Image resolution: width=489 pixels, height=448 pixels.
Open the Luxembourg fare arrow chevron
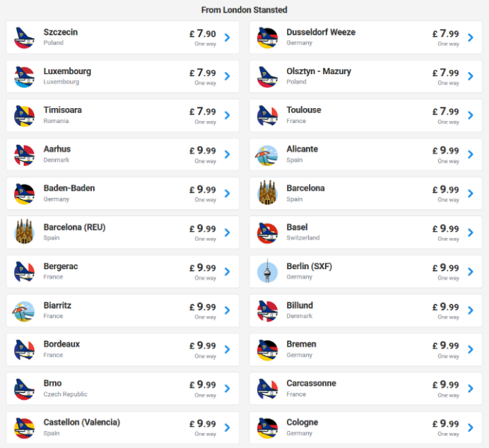click(x=228, y=76)
